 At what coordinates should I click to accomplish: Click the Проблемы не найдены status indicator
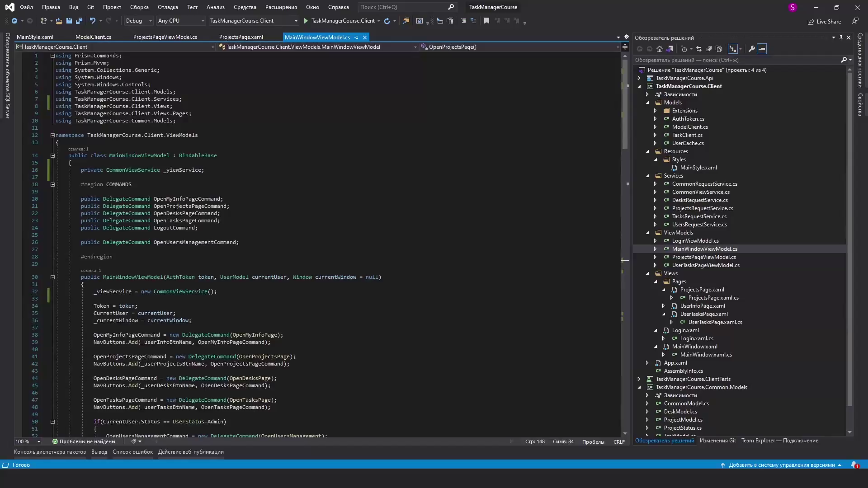pyautogui.click(x=84, y=441)
